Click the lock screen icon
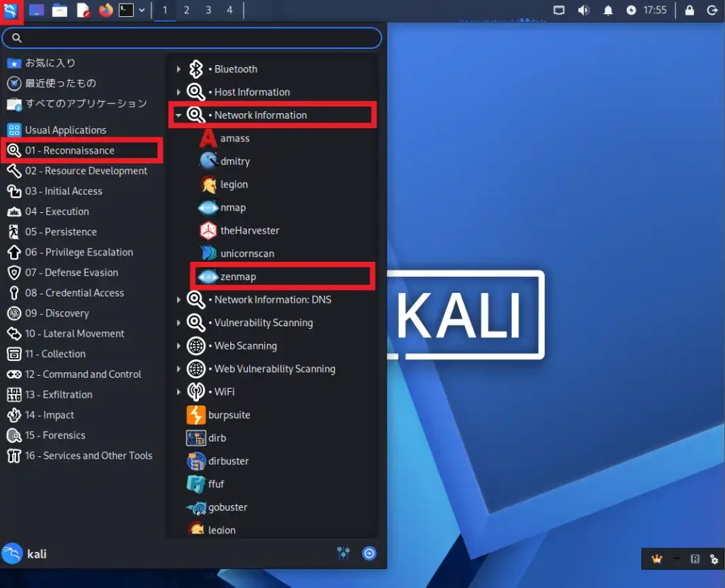This screenshot has width=725, height=588. point(690,10)
